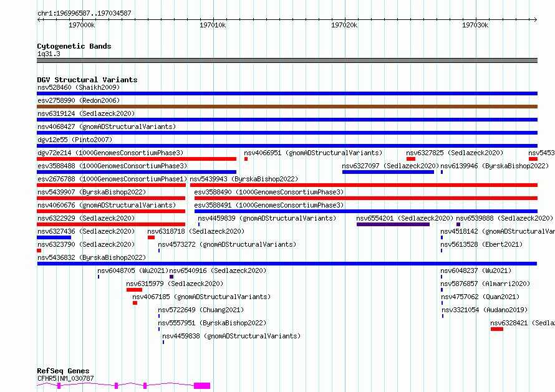Screen dimensions: 555x392
Task: Click the blue nsv6327097 (Sedlazeck2020) bar
Action: pos(388,172)
